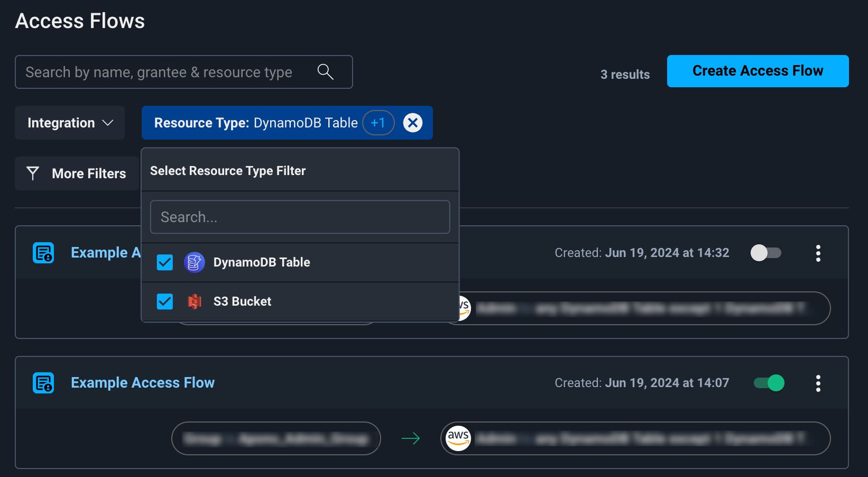
Task: Click the S3 Bucket red icon
Action: point(194,301)
